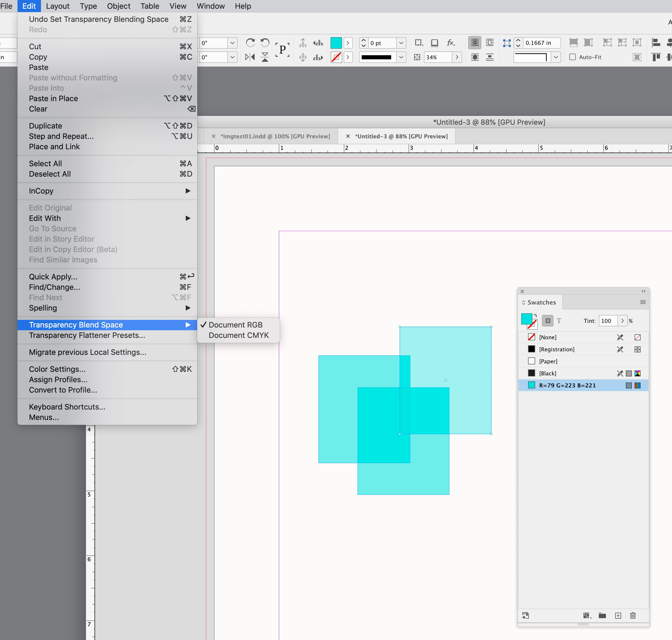Image resolution: width=672 pixels, height=640 pixels.
Task: Delete selected swatch with trash icon
Action: (x=633, y=615)
